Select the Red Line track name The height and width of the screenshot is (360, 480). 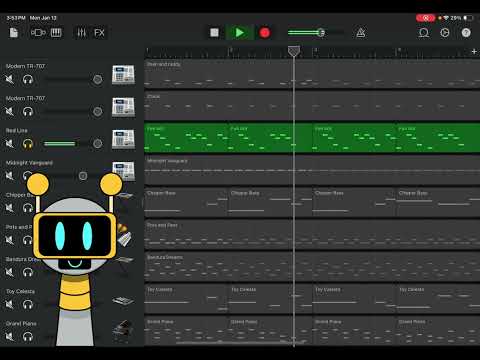click(x=17, y=130)
